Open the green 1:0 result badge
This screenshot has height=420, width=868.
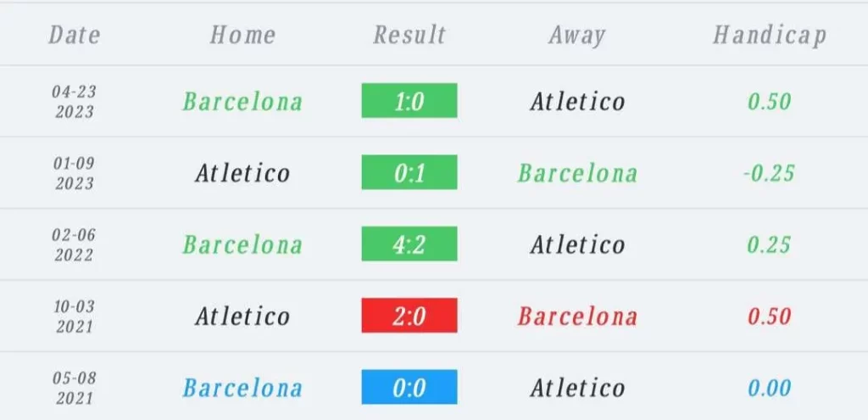(x=409, y=100)
